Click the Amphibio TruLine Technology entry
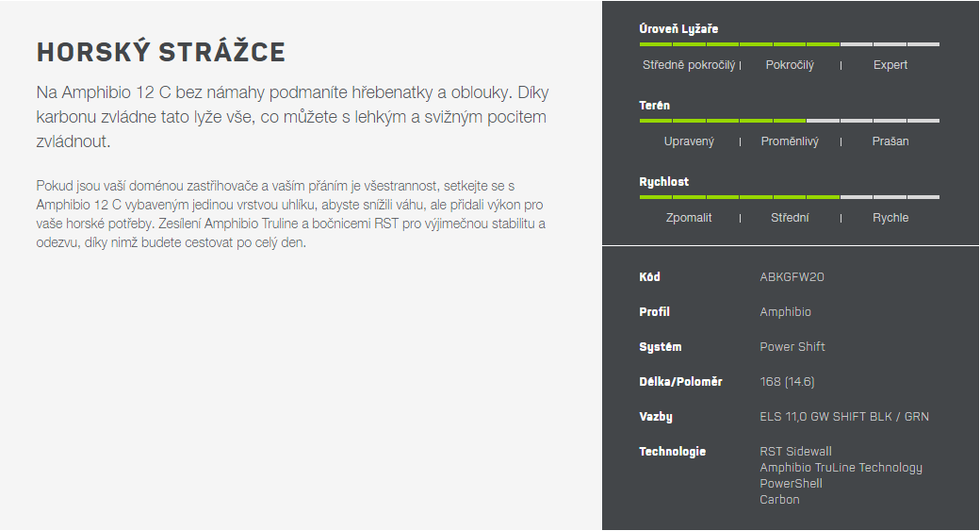Image resolution: width=980 pixels, height=531 pixels. point(841,468)
